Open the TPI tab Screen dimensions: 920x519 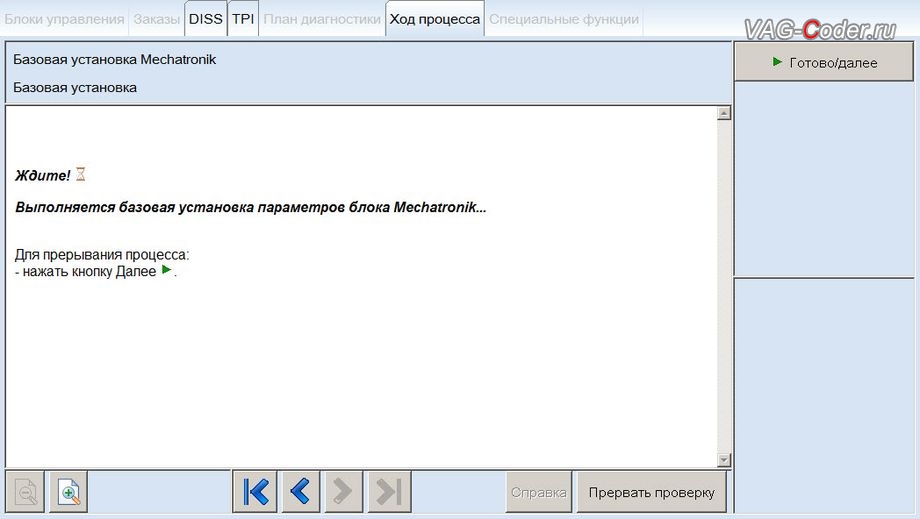(243, 19)
